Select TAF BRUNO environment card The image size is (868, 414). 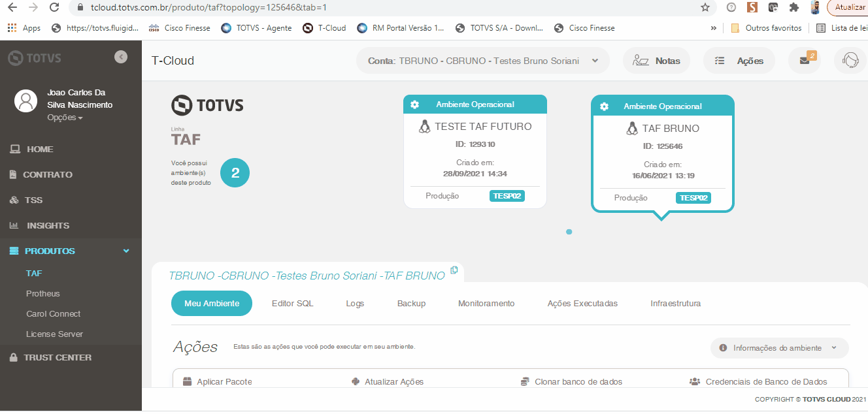pos(663,153)
